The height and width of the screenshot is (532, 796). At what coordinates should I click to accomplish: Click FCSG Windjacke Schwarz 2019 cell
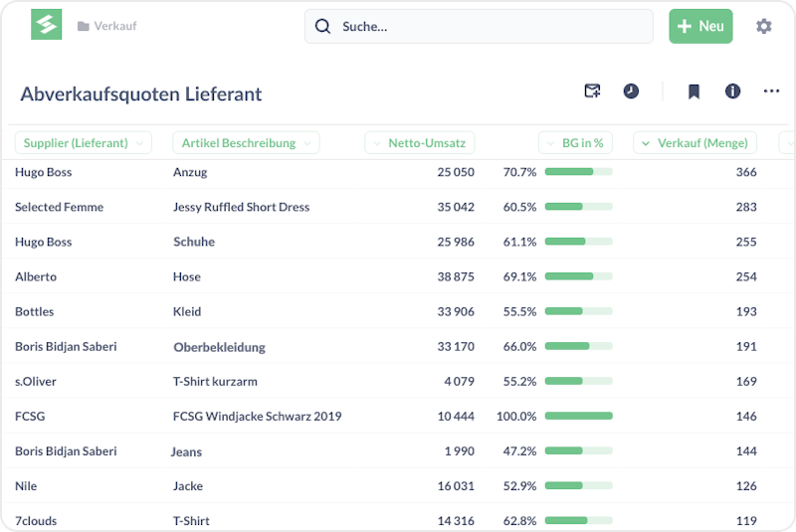258,417
